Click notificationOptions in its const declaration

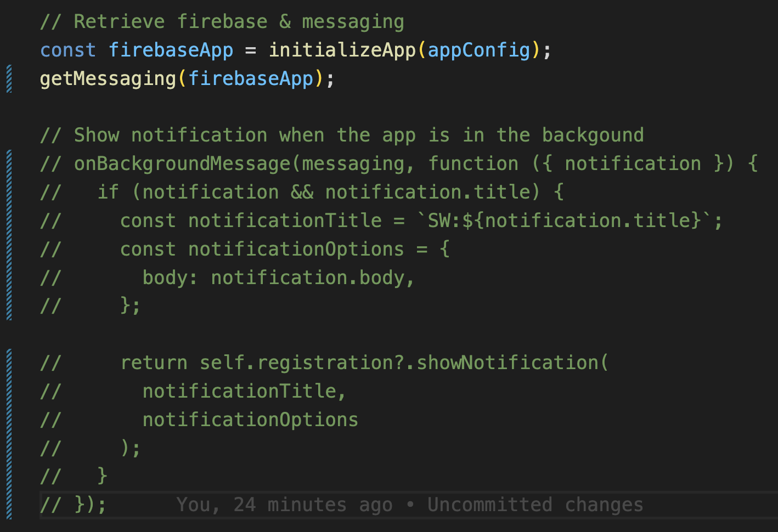(x=296, y=250)
